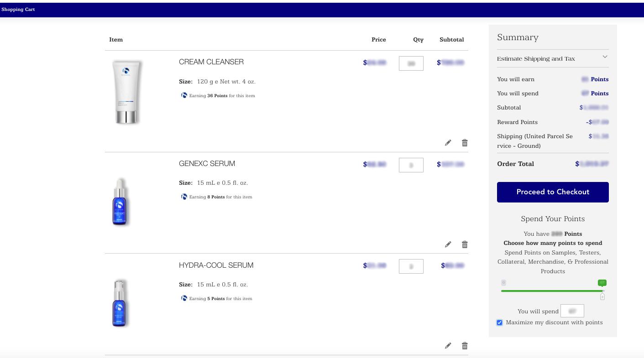Remove the GeneXC Serum from cart
Screen dimensions: 644x358
click(465, 244)
